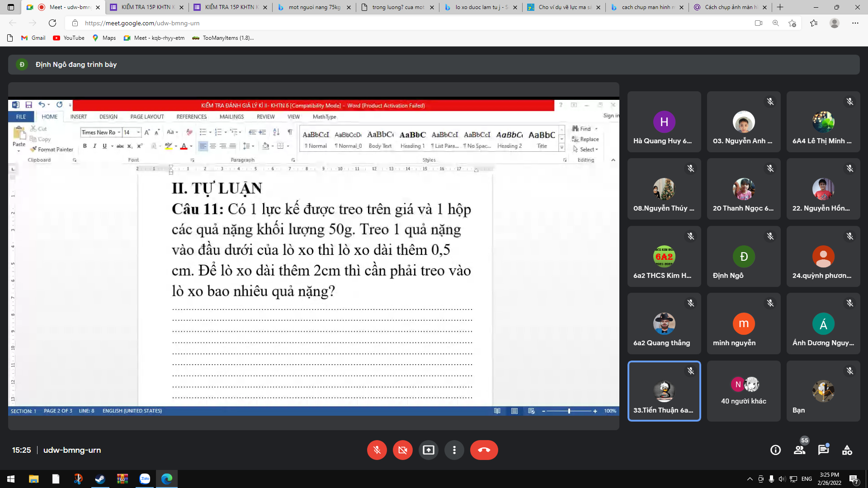Click zoom in plus on Word status bar
868x488 pixels.
click(595, 411)
